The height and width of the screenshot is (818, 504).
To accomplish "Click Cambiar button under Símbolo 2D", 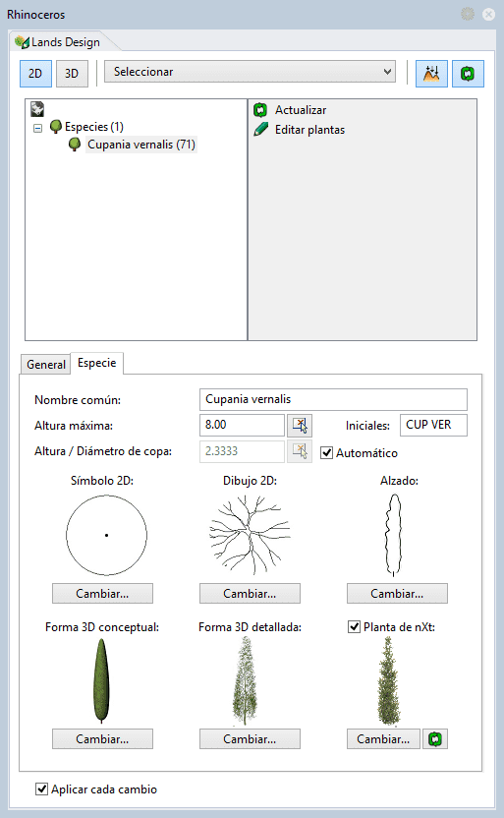I will point(103,594).
